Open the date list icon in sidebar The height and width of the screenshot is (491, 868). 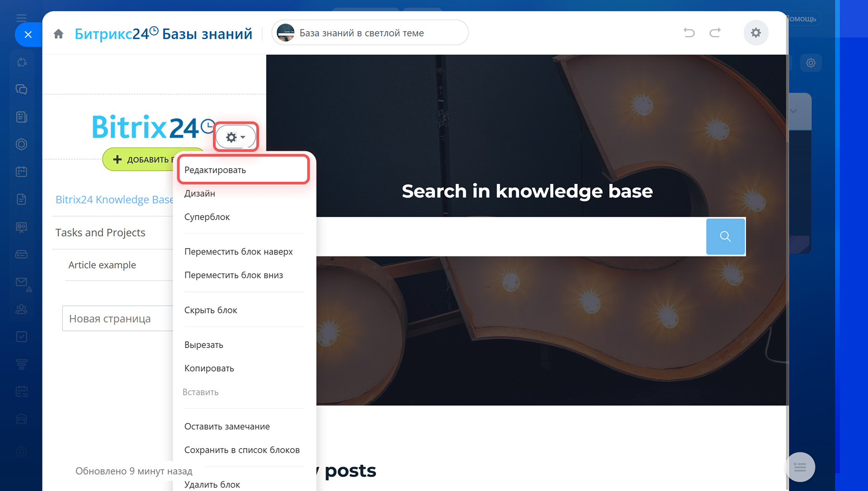point(21,392)
